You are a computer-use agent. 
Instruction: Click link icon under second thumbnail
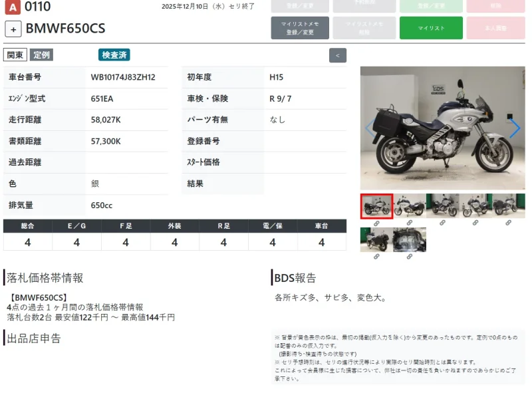click(x=410, y=223)
